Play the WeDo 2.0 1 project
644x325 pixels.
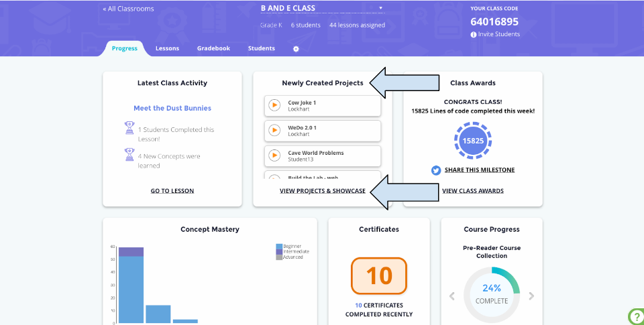(x=274, y=131)
